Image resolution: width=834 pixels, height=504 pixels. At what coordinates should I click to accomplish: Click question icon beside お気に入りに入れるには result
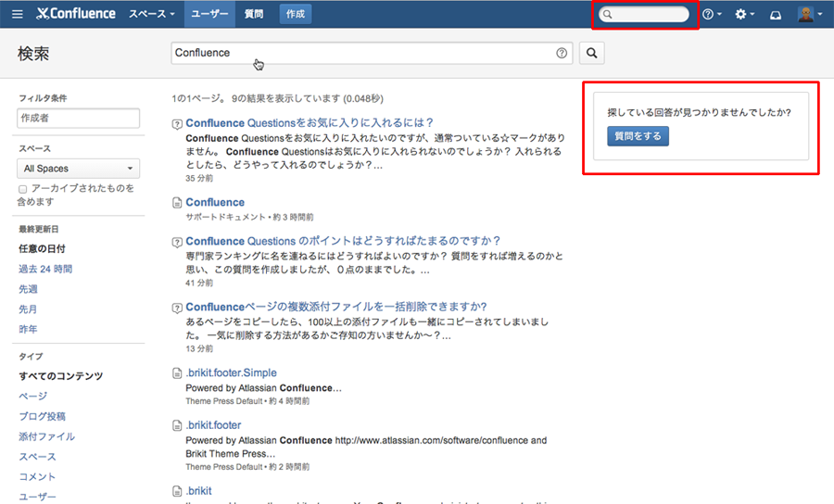point(177,124)
